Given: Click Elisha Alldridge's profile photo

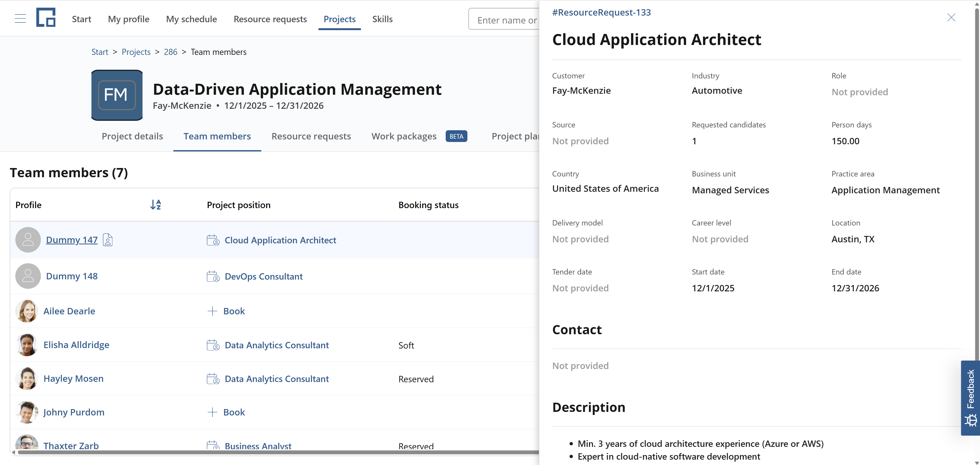Looking at the screenshot, I should 27,345.
